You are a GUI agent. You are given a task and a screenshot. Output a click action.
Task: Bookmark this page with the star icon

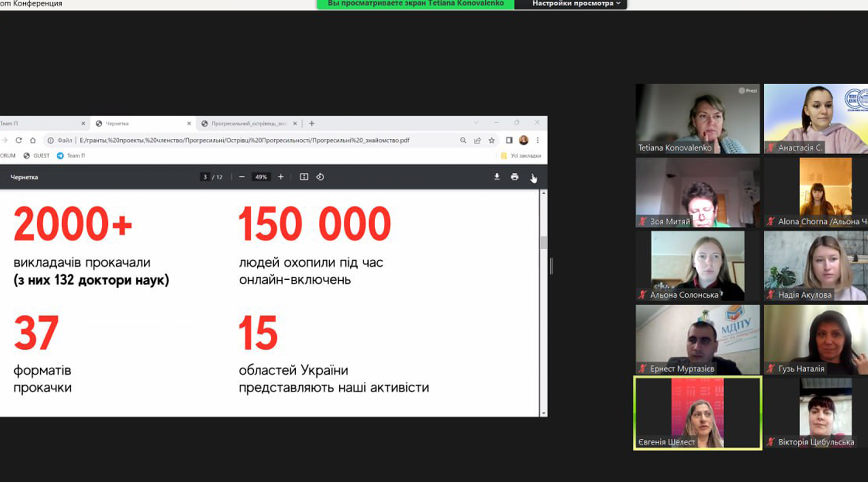(x=492, y=140)
